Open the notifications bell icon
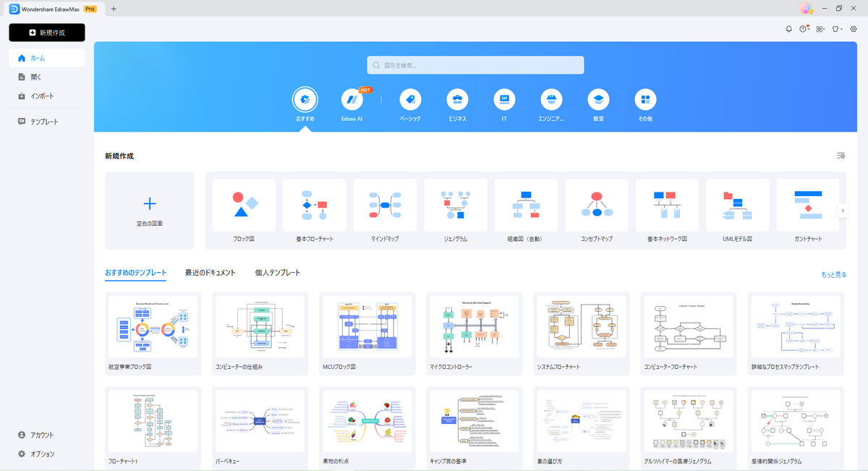Viewport: 868px width, 471px height. coord(788,29)
